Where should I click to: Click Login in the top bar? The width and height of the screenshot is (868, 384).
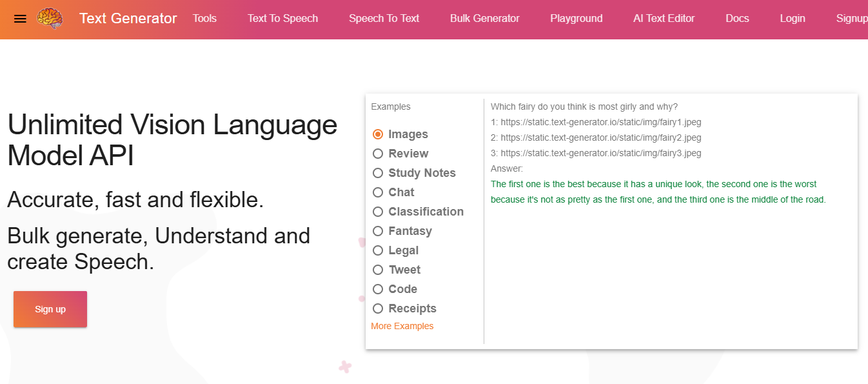pyautogui.click(x=792, y=19)
